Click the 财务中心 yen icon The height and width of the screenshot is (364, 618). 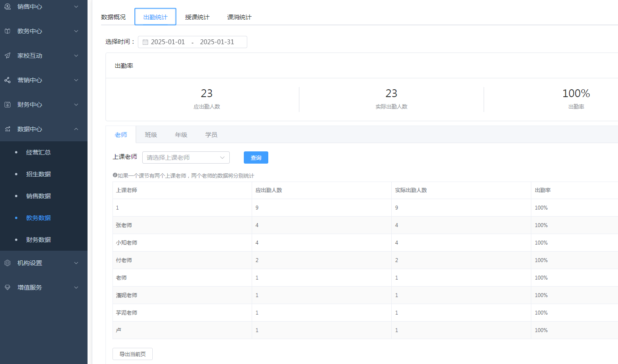tap(7, 105)
